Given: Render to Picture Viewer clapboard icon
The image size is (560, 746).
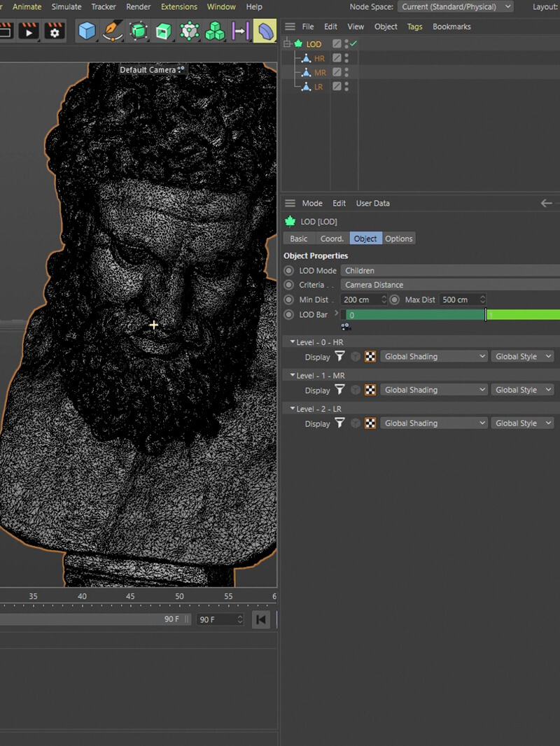Looking at the screenshot, I should click(29, 31).
